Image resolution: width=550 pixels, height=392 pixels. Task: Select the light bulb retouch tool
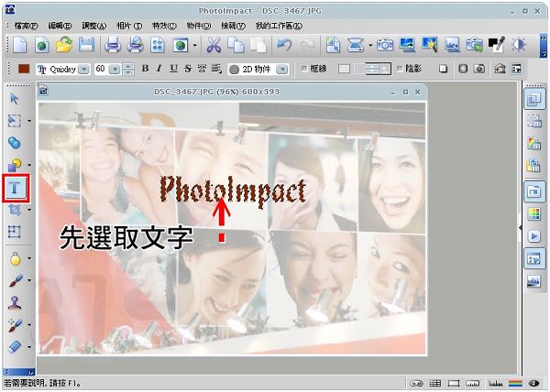click(x=15, y=258)
